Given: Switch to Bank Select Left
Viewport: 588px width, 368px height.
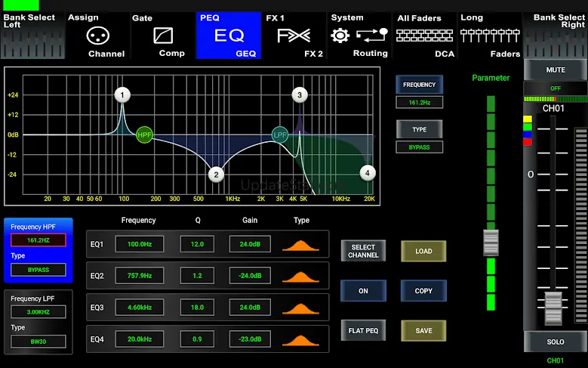Looking at the screenshot, I should click(x=32, y=36).
